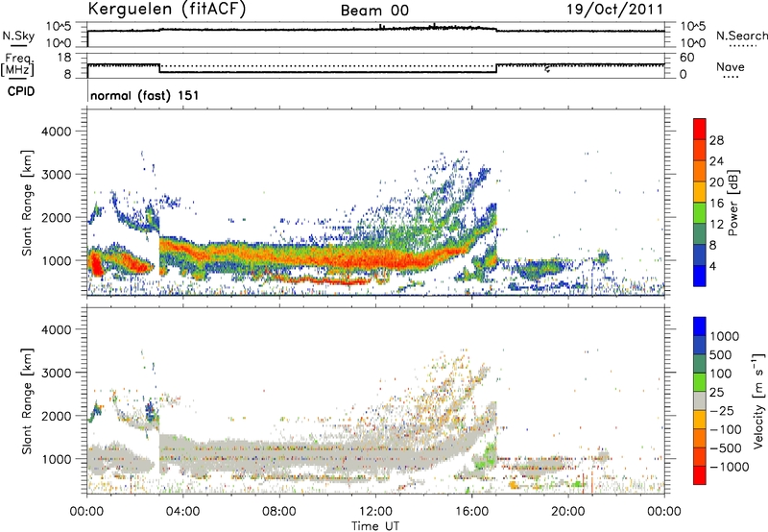The width and height of the screenshot is (768, 532).
Task: Click "Slant Range [km]" label of the power panel
Action: [x=27, y=203]
